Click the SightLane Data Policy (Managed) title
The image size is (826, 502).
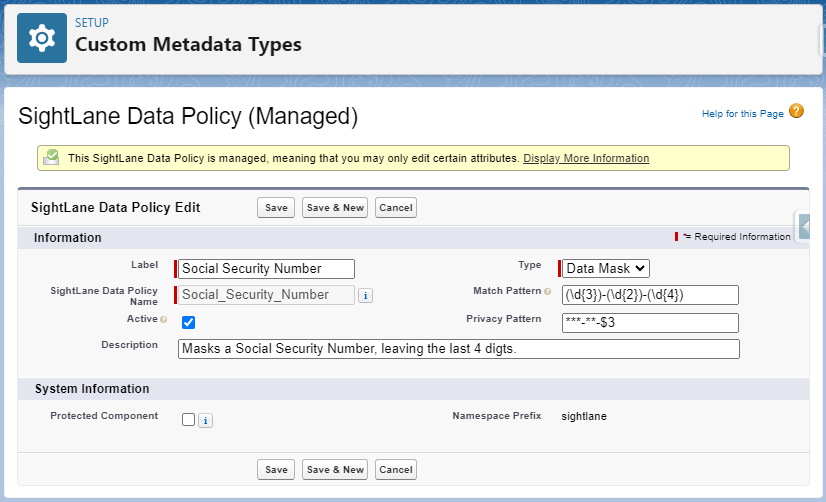[x=188, y=116]
